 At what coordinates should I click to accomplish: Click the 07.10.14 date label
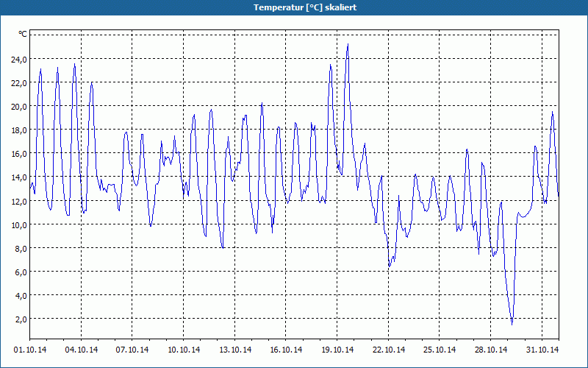tap(132, 350)
